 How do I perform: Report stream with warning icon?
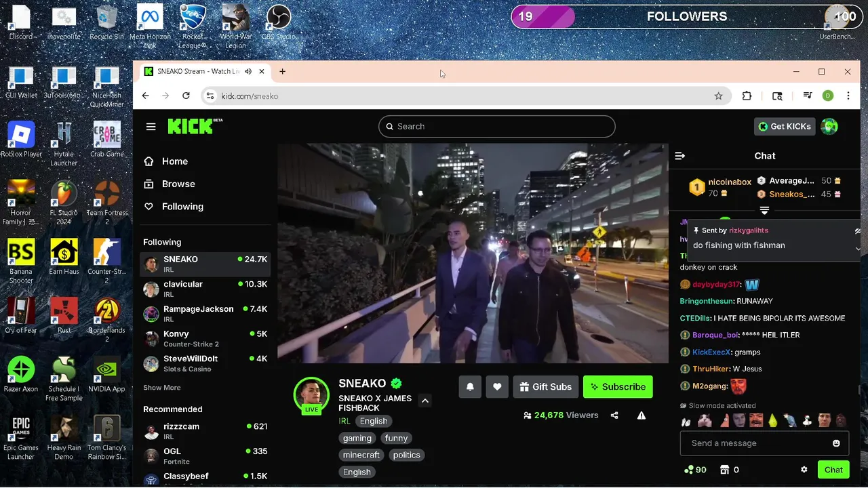pos(642,415)
